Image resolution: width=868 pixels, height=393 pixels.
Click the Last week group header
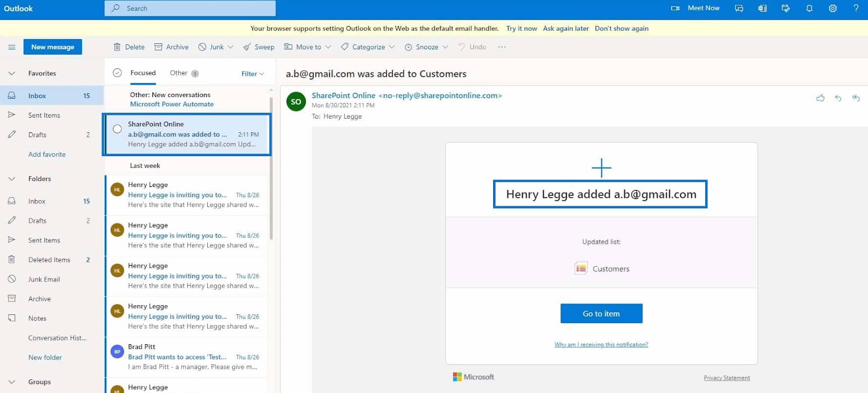[x=145, y=166]
